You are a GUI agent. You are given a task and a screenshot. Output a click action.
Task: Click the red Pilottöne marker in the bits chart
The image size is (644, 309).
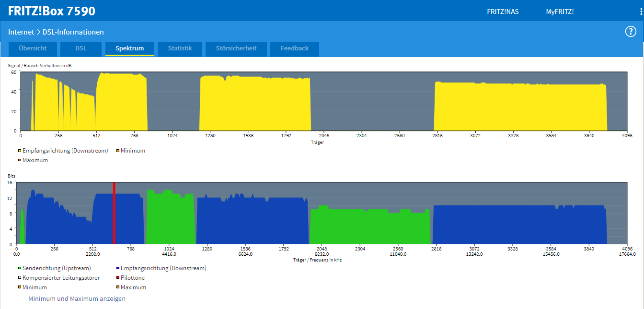tap(114, 213)
